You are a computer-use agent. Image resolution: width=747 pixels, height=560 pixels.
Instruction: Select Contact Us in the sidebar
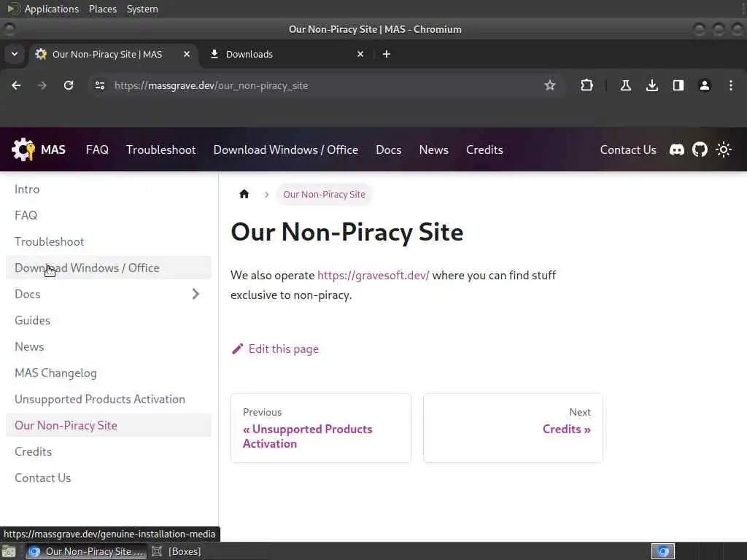[109, 478]
